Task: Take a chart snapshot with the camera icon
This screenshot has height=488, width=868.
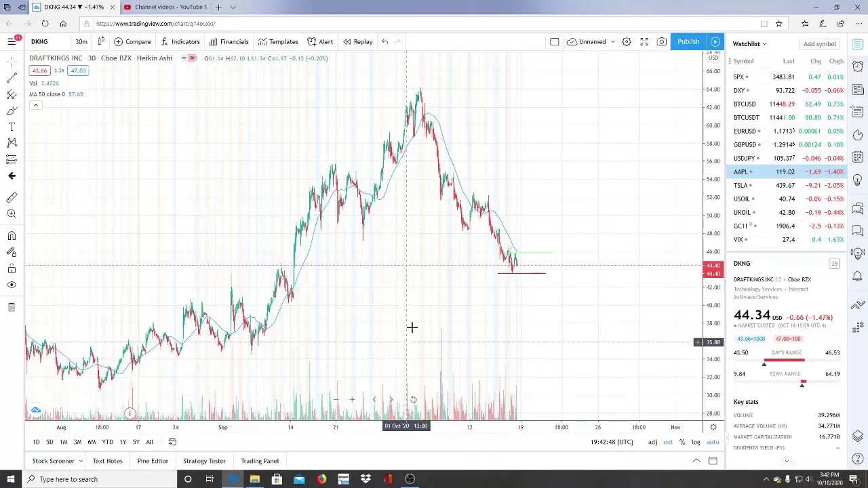Action: pyautogui.click(x=662, y=41)
